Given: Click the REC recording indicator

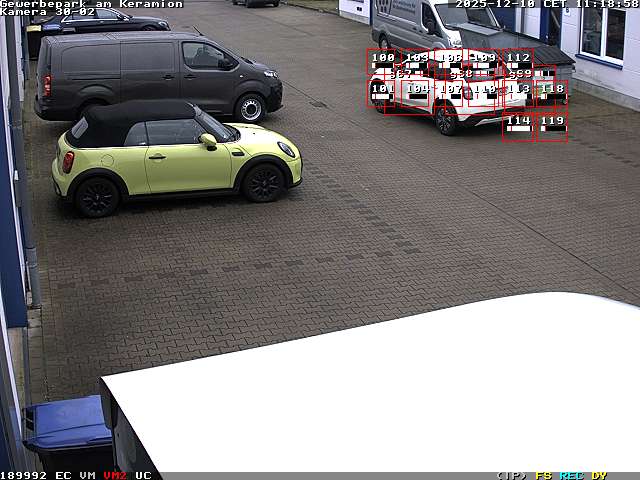Looking at the screenshot, I should (571, 475).
